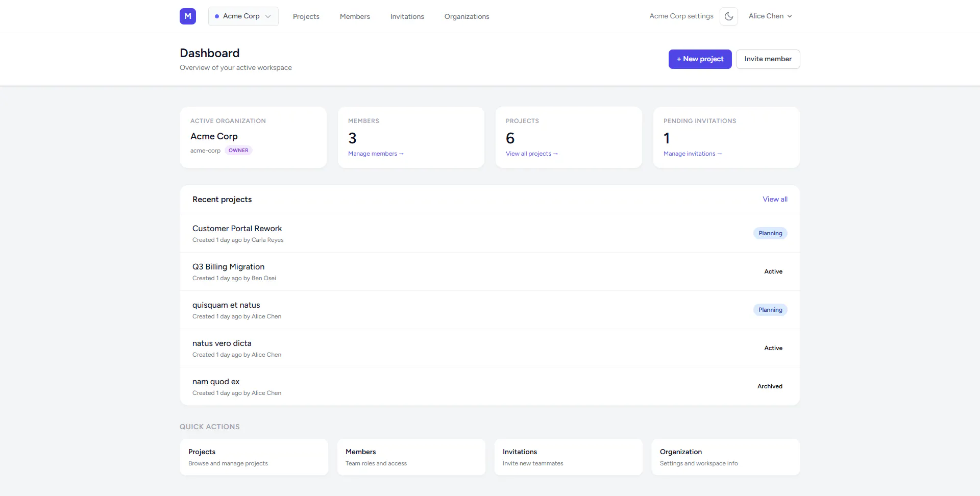980x496 pixels.
Task: Open Acme Corp settings link
Action: point(681,16)
